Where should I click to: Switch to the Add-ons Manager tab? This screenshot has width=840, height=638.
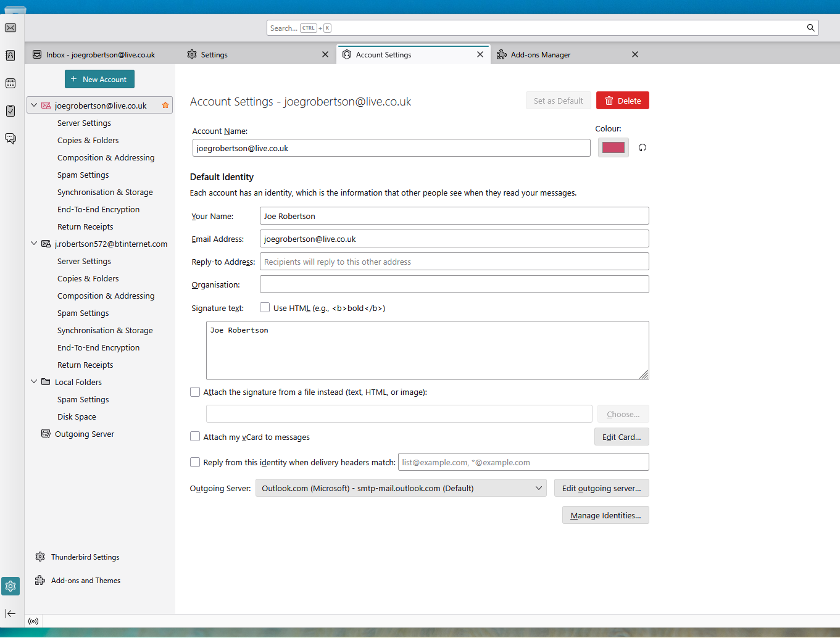click(x=540, y=55)
